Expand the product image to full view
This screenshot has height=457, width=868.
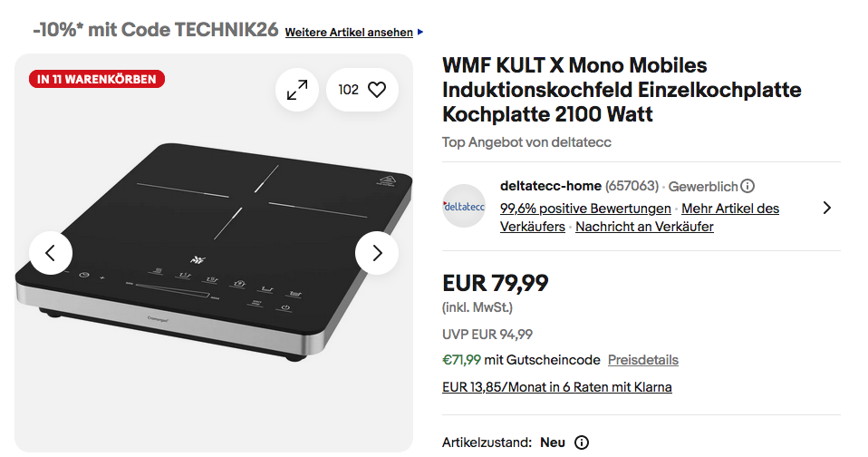[x=297, y=90]
